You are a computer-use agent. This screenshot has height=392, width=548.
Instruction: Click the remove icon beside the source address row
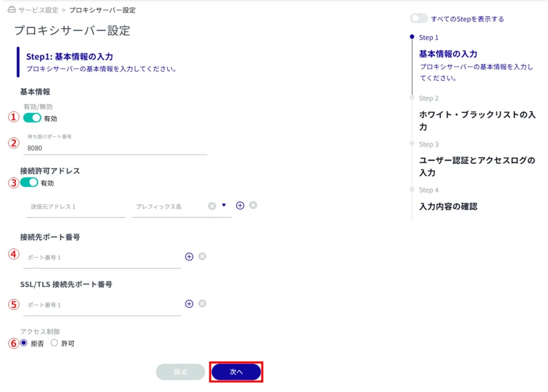click(x=253, y=205)
